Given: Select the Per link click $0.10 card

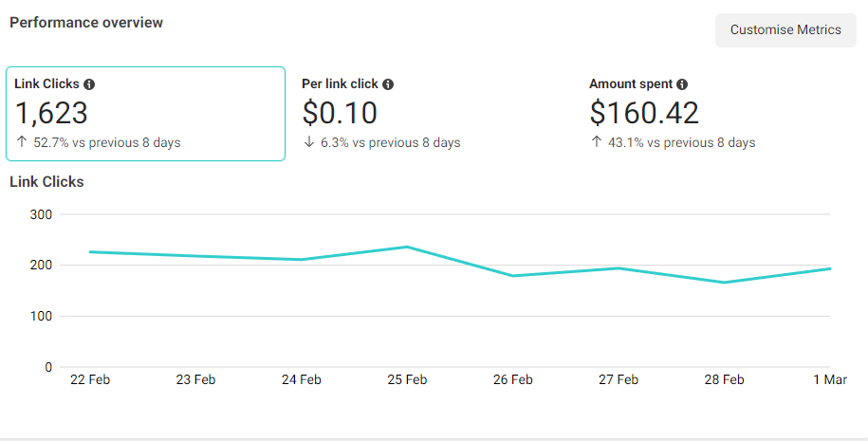Looking at the screenshot, I should tap(340, 114).
